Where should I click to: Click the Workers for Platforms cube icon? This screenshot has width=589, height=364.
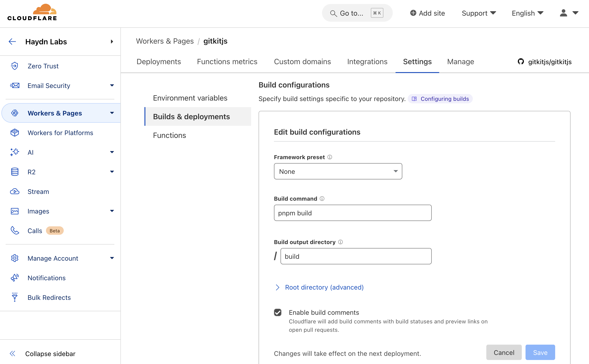[15, 133]
